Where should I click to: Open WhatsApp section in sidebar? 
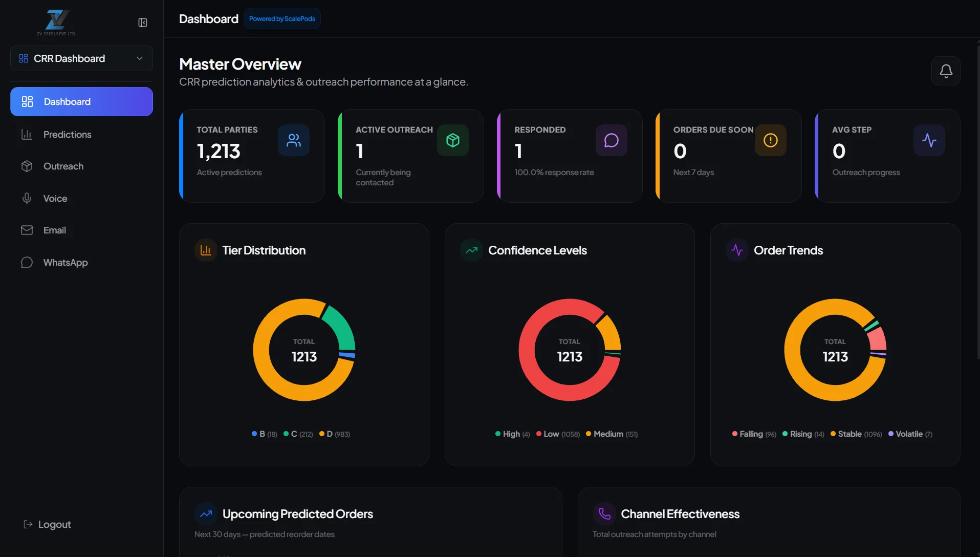[x=81, y=262]
